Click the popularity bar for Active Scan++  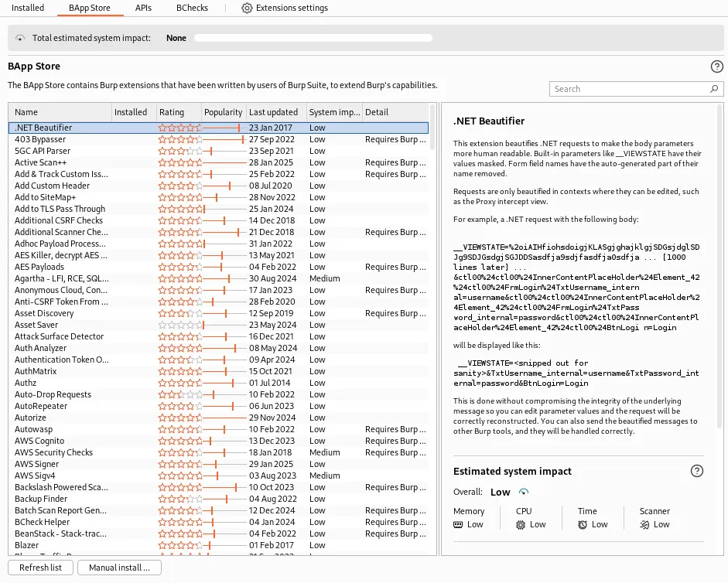[224, 162]
